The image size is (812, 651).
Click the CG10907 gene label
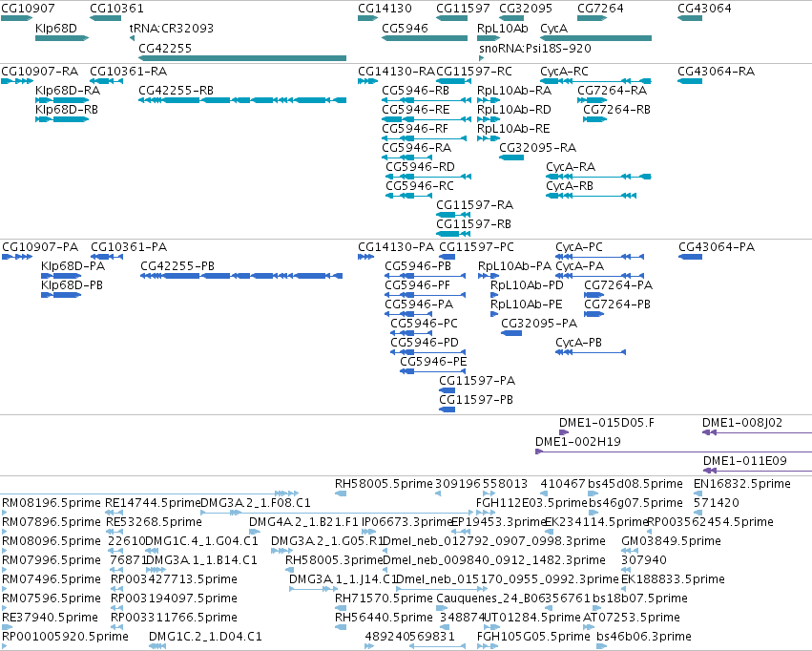(x=28, y=9)
